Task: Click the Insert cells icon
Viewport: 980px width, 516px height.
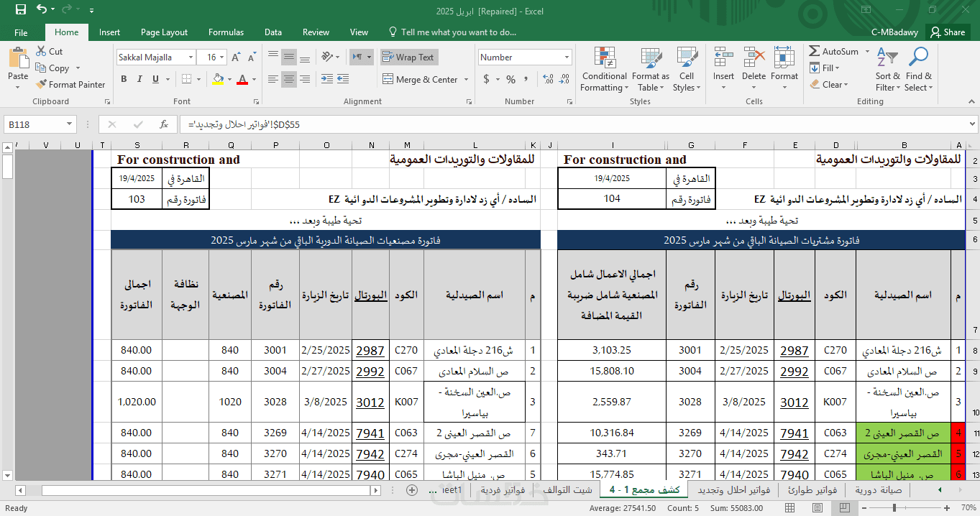Action: tap(723, 59)
